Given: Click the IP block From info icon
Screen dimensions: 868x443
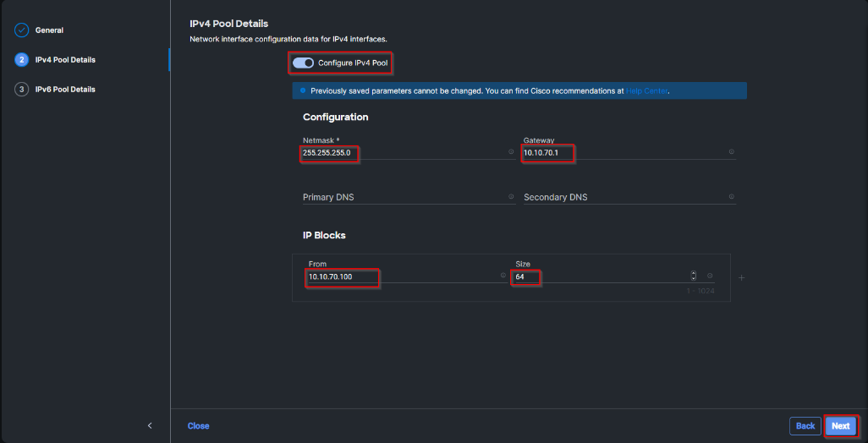Looking at the screenshot, I should [x=503, y=276].
